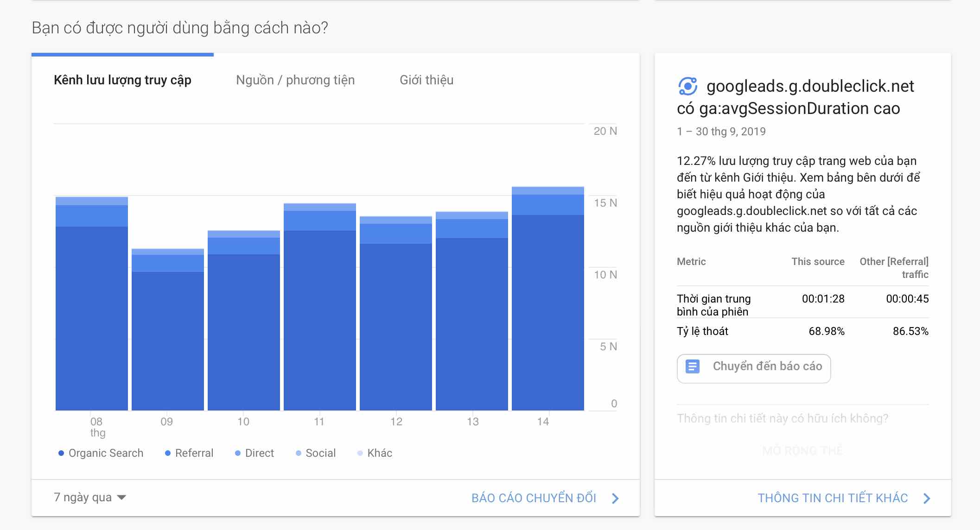980x530 pixels.
Task: Click the 10 N axis label
Action: [x=605, y=275]
